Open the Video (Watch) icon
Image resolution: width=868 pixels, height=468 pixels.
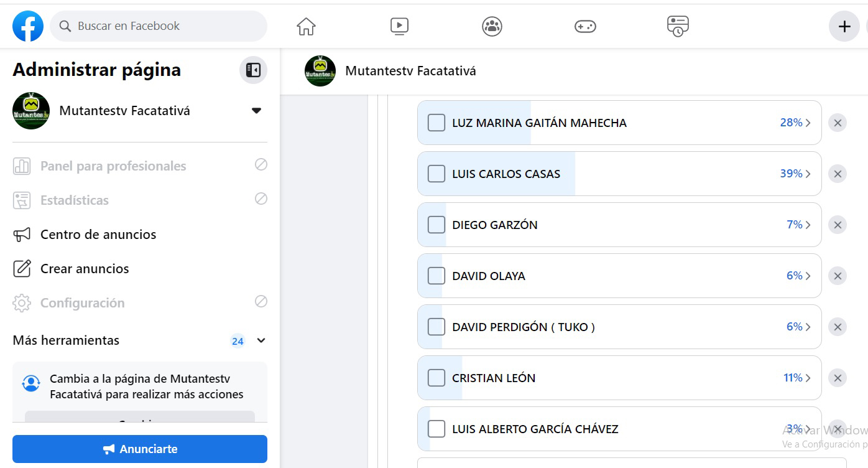pos(399,26)
